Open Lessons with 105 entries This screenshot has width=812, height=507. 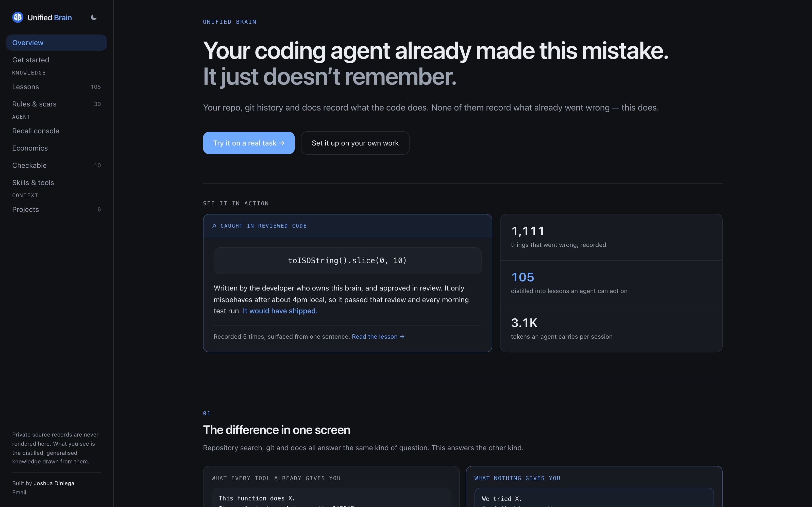pos(56,87)
